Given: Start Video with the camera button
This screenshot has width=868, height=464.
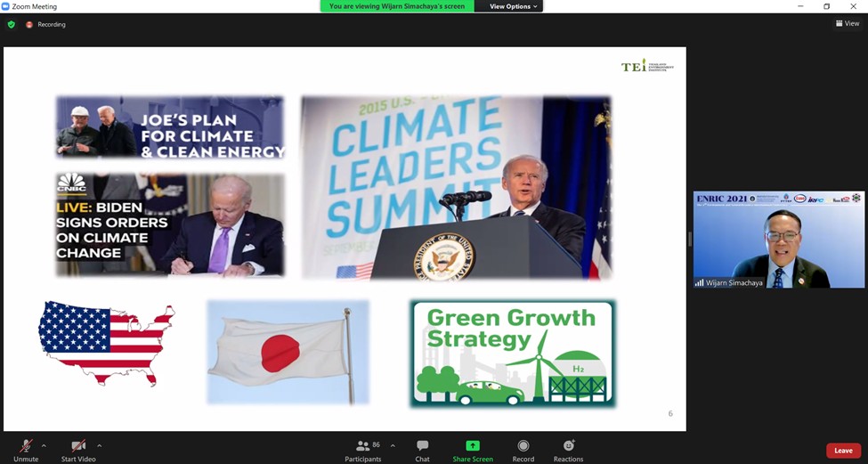Looking at the screenshot, I should (78, 450).
